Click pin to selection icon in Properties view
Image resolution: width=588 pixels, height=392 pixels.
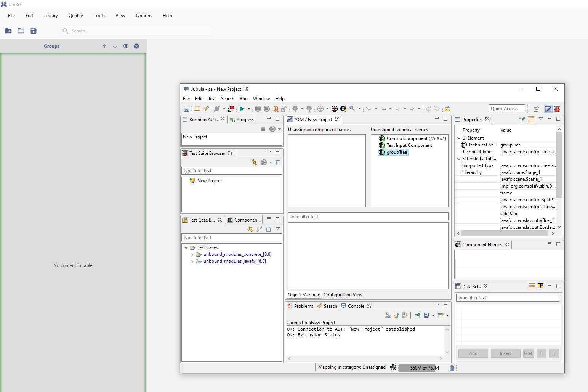pos(522,119)
